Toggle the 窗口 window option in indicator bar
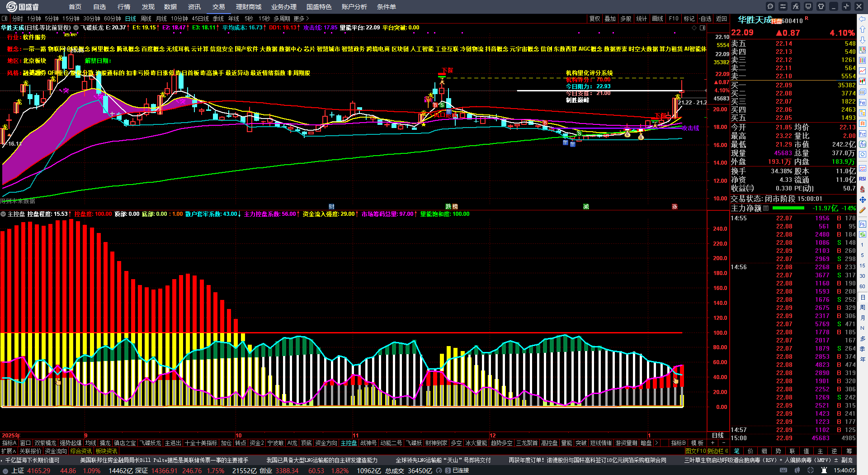 pos(25,443)
